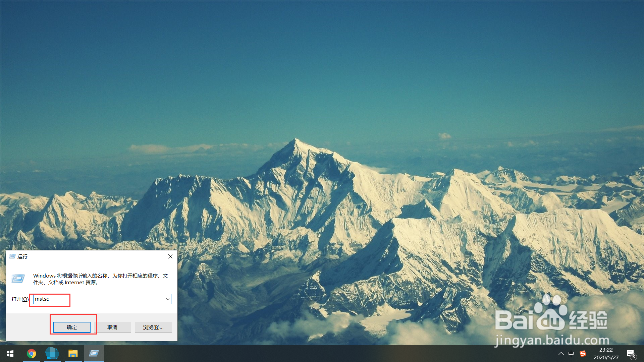644x362 pixels.
Task: Click the 运行 dialog title text
Action: coord(22,256)
